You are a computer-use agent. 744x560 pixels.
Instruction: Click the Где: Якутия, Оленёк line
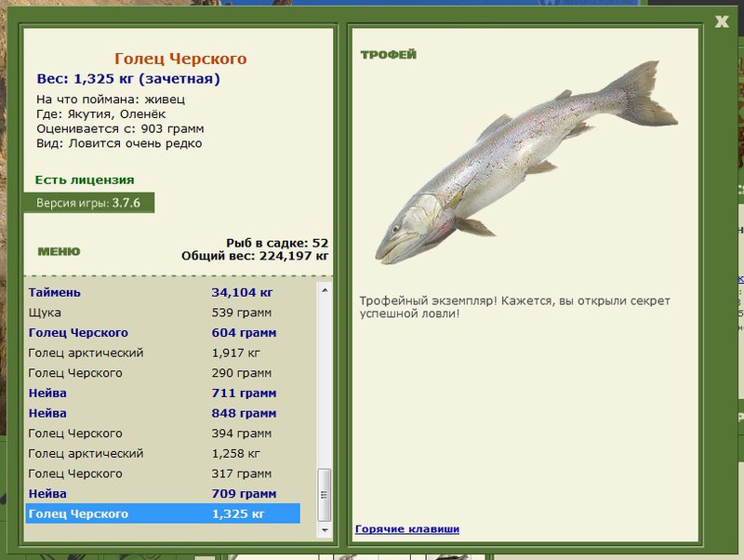[101, 113]
